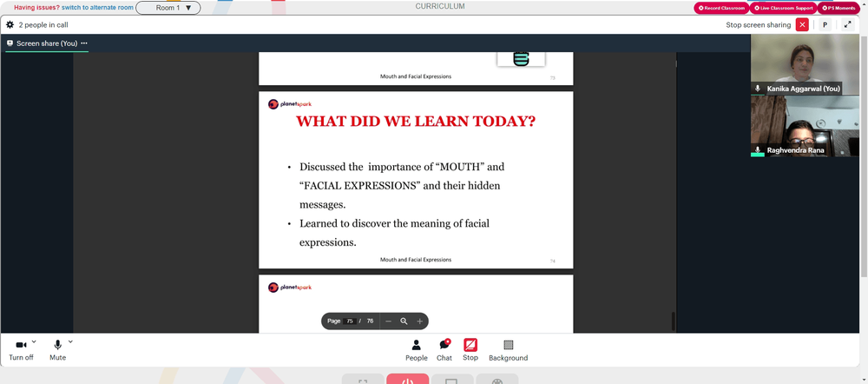The height and width of the screenshot is (384, 868).
Task: Open Background effects
Action: click(508, 350)
